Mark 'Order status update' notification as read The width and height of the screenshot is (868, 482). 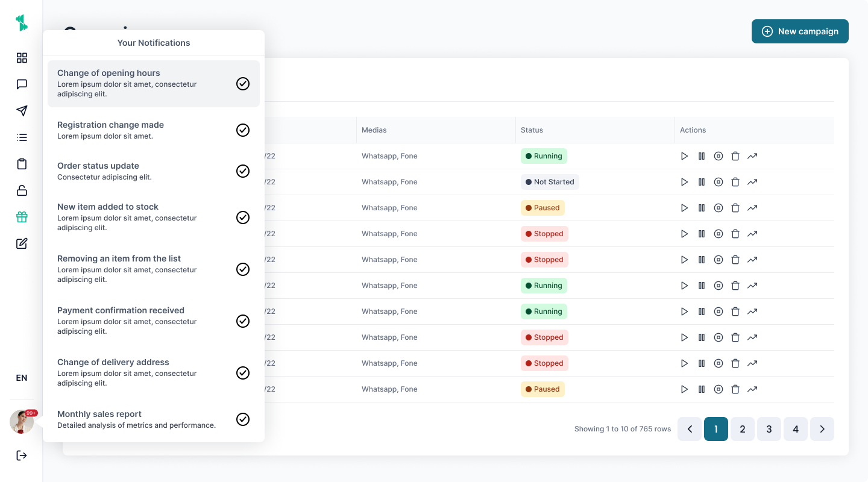[243, 171]
